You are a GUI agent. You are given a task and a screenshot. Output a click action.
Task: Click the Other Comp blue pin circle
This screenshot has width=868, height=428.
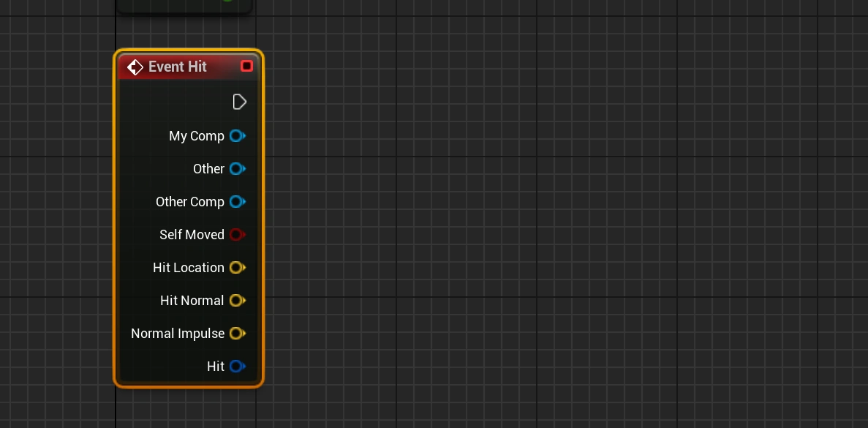point(236,202)
